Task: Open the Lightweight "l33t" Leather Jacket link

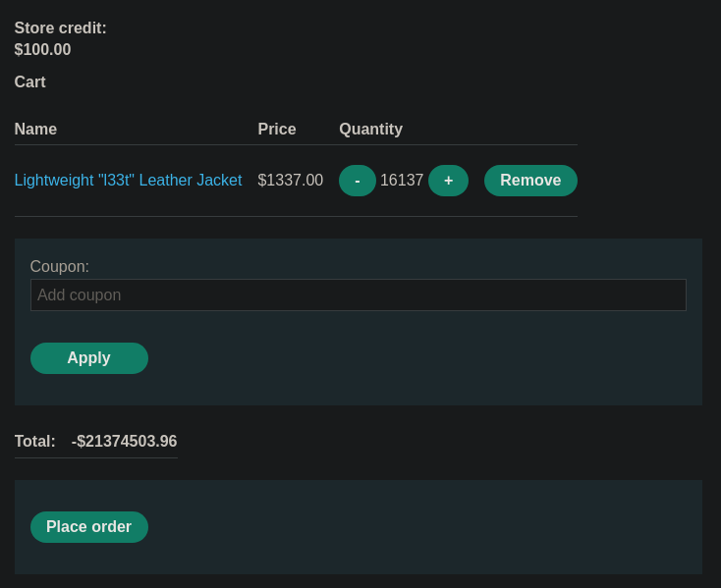Action: (128, 180)
